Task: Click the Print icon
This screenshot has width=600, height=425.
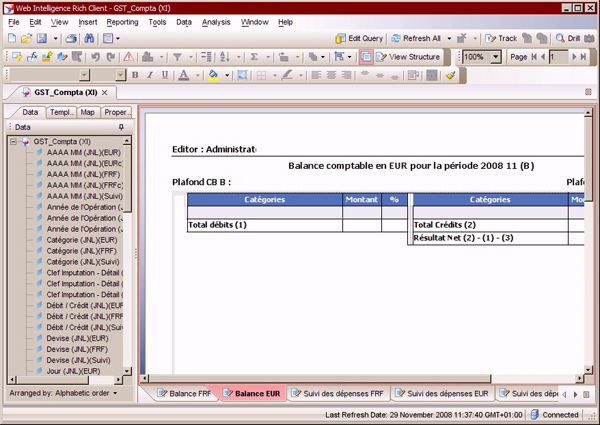Action: pos(72,38)
